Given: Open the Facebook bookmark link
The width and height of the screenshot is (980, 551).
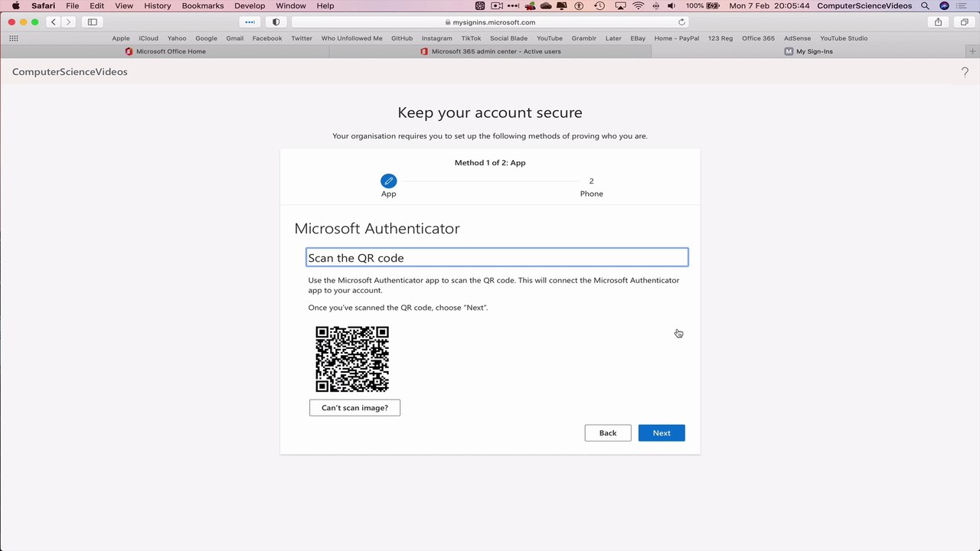Looking at the screenshot, I should tap(267, 38).
